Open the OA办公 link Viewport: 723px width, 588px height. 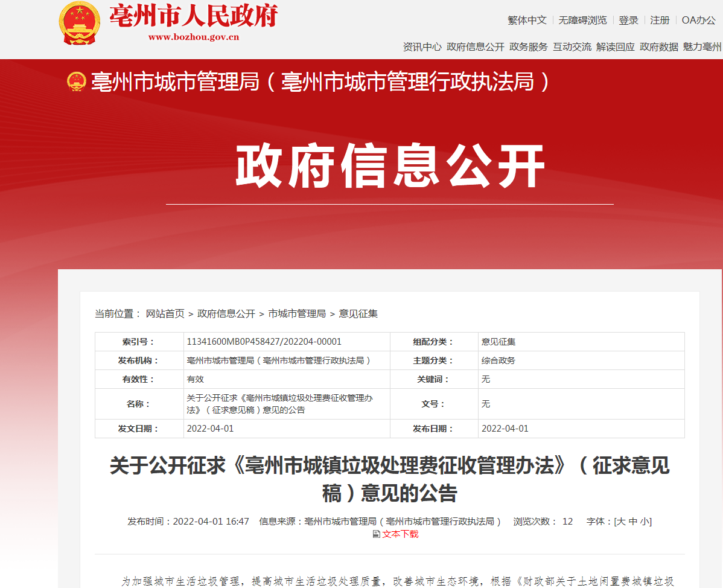click(x=698, y=20)
